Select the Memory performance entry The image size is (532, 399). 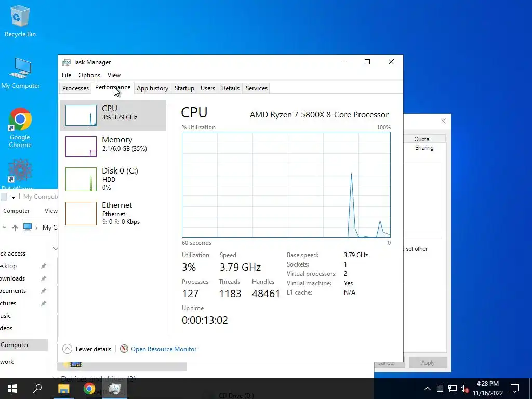113,147
